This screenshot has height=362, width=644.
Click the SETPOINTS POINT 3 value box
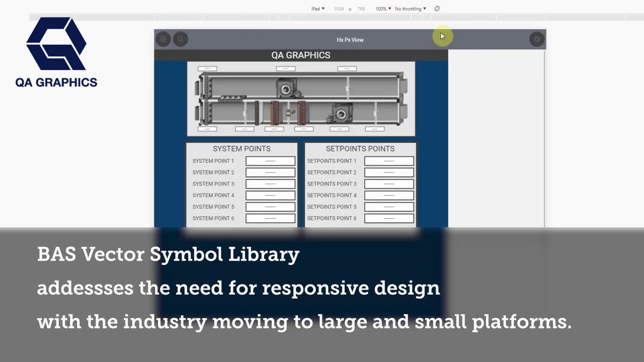[389, 184]
